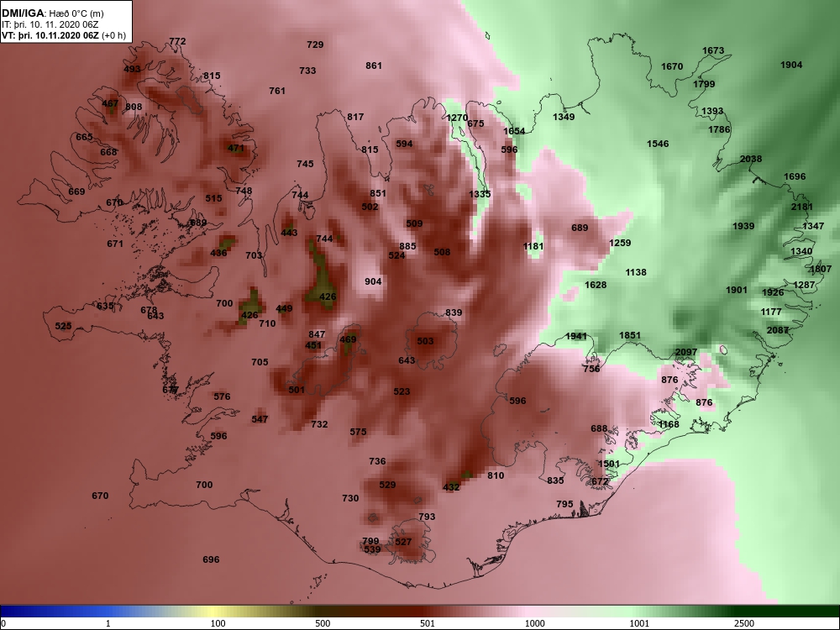Click the 2181 value on the east coast
This screenshot has height=630, width=840.
(802, 207)
